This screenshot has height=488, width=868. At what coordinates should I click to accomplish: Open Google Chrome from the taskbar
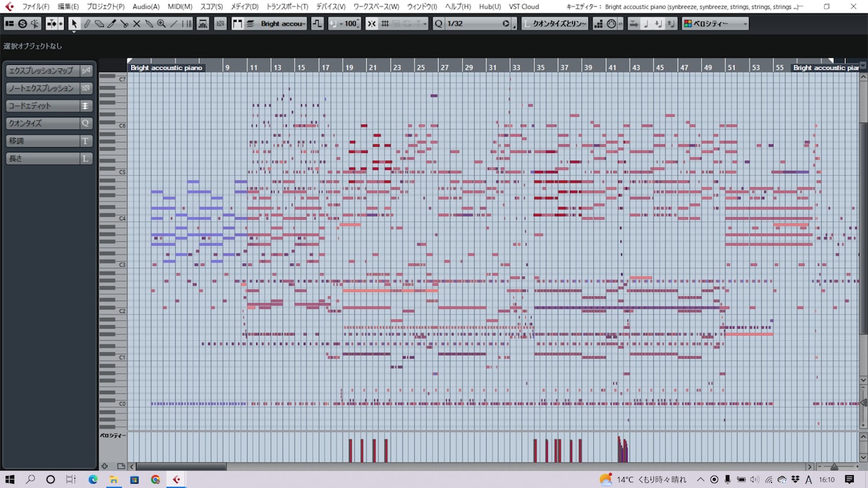155,479
